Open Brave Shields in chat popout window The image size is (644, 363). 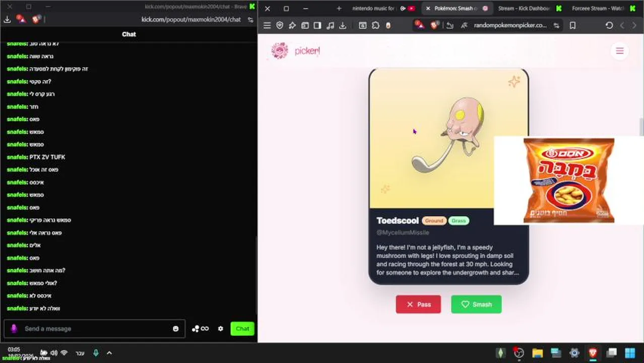[36, 19]
